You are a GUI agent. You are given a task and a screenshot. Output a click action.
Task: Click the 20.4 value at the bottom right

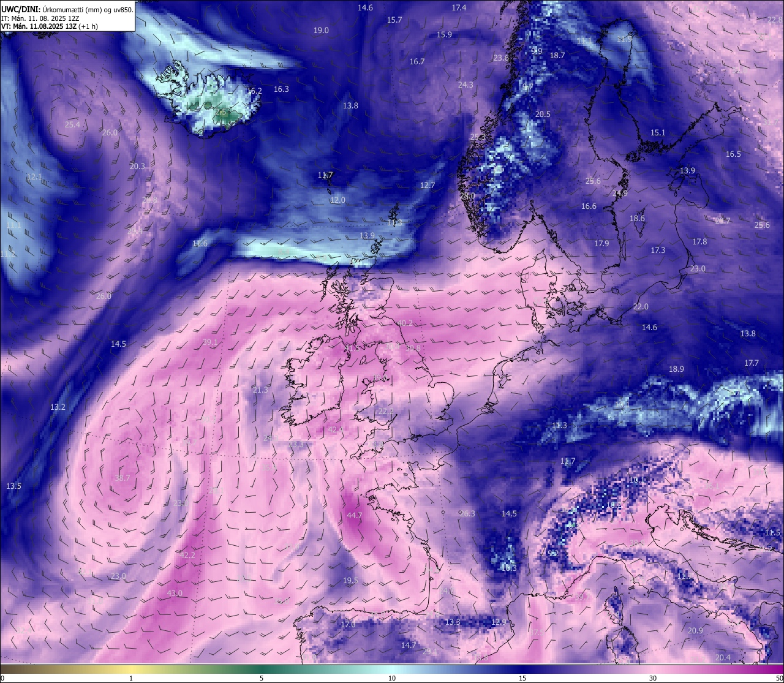pos(723,658)
